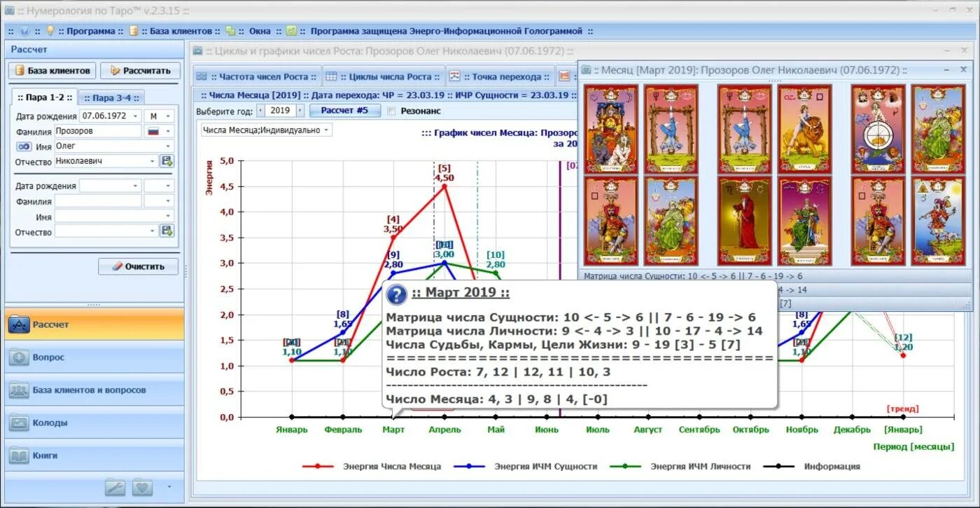
Task: Click the Strength lion tarot card thumbnail
Action: coord(805,129)
